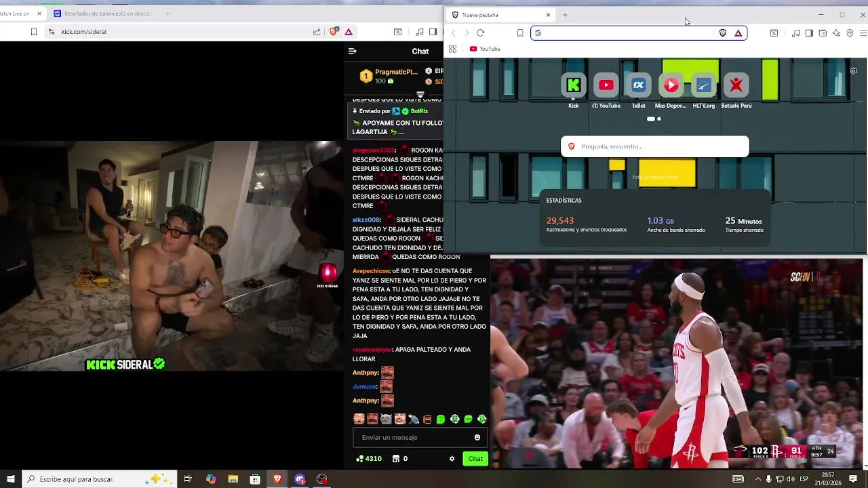Viewport: 868px width, 488px height.
Task: Open YouTube bookmark in bookmarks bar
Action: [x=485, y=49]
